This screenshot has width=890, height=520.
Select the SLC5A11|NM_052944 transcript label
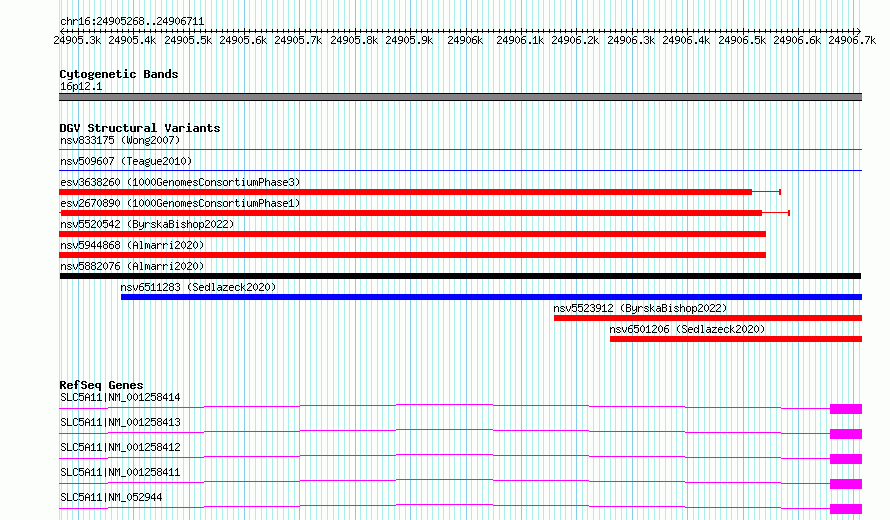(111, 497)
